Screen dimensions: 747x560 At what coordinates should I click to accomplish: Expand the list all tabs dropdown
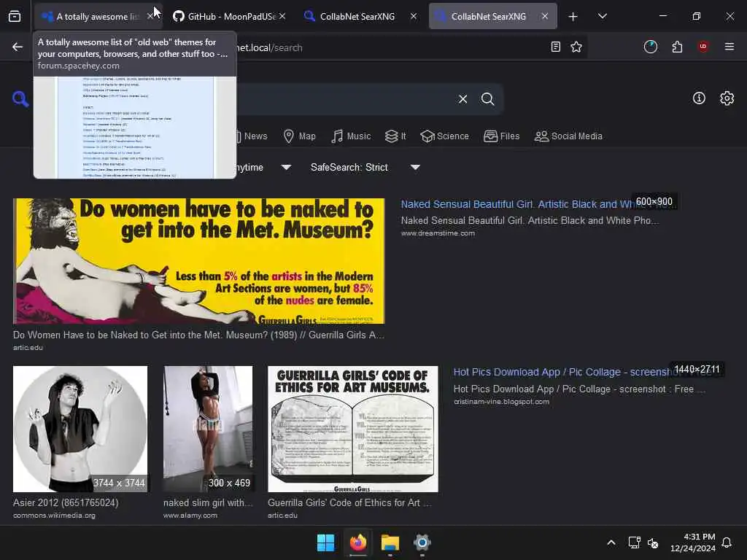click(602, 16)
